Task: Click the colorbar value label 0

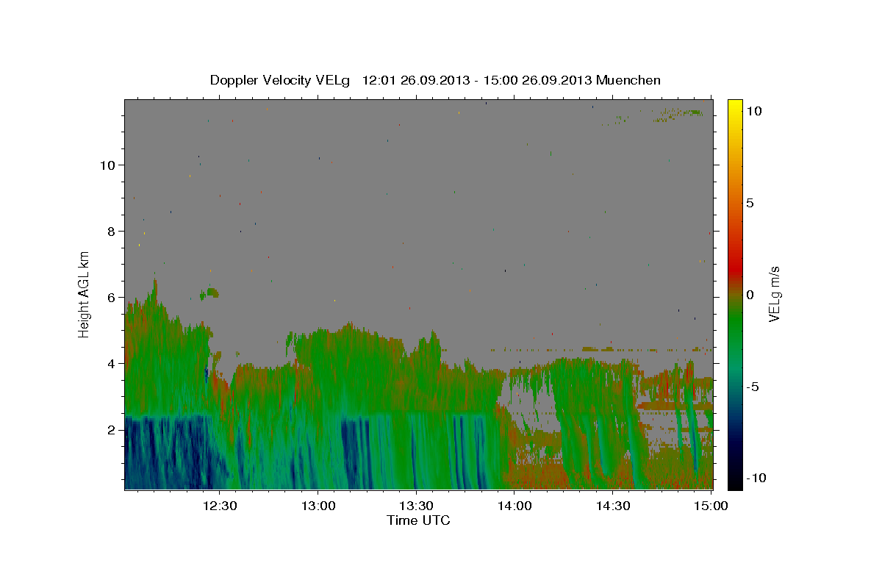Action: (x=750, y=295)
